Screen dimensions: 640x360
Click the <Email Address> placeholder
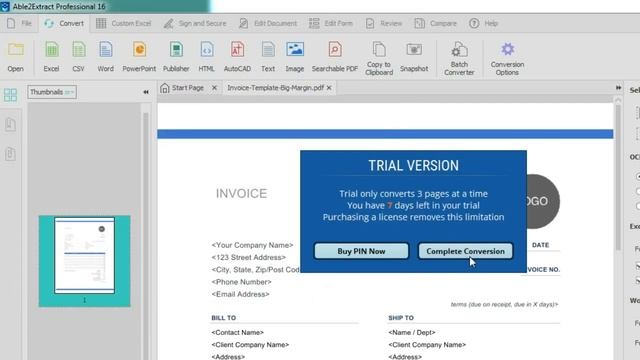(240, 294)
